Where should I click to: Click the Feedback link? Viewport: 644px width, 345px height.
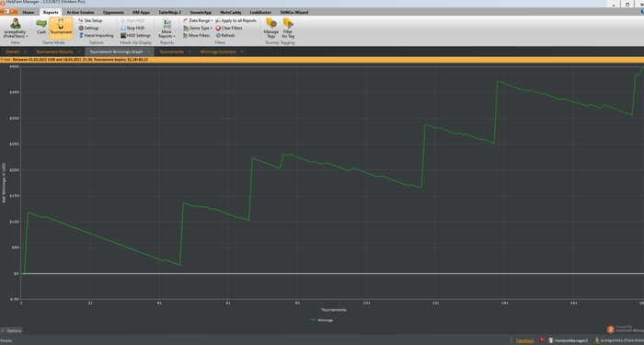pos(525,340)
